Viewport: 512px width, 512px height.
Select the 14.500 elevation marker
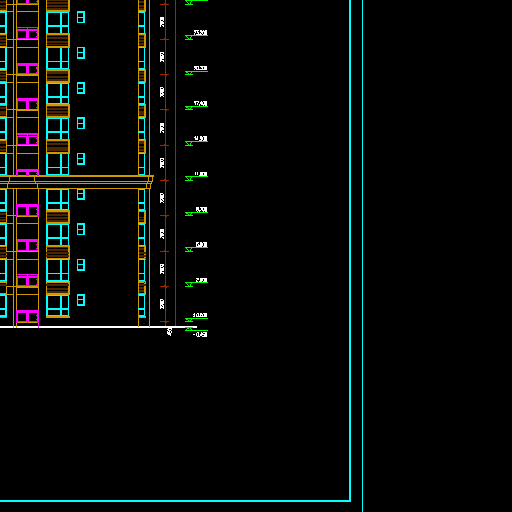pos(197,141)
